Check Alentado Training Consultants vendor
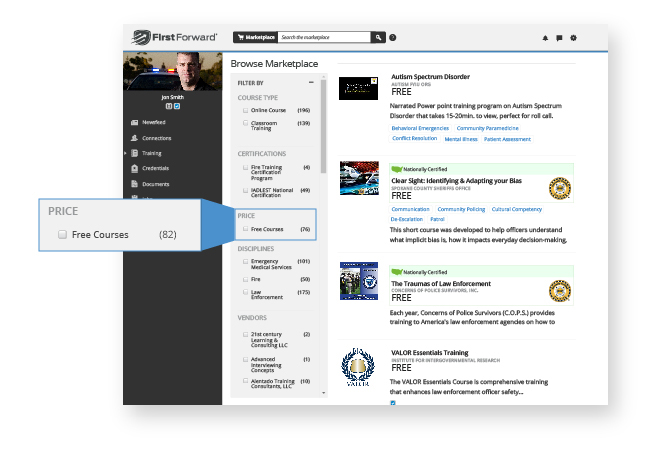This screenshot has height=450, width=660. [x=245, y=381]
